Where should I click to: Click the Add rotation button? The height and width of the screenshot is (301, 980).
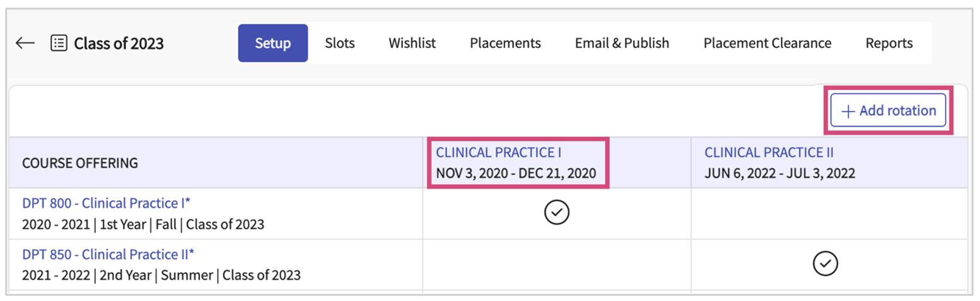pyautogui.click(x=888, y=111)
